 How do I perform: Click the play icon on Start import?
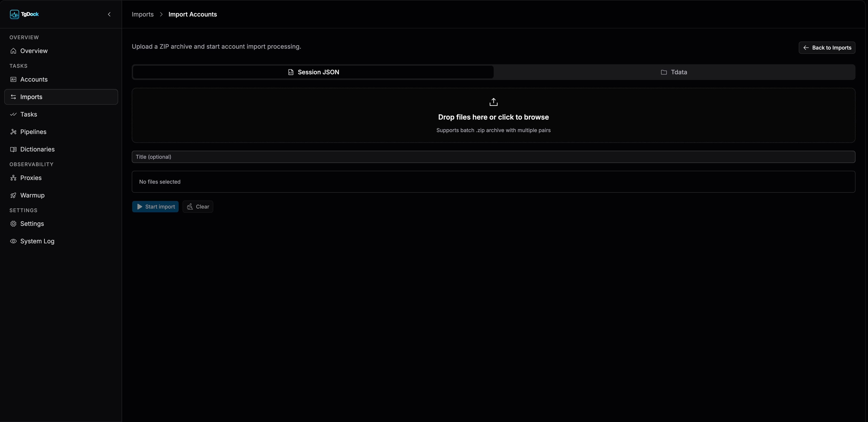click(139, 207)
